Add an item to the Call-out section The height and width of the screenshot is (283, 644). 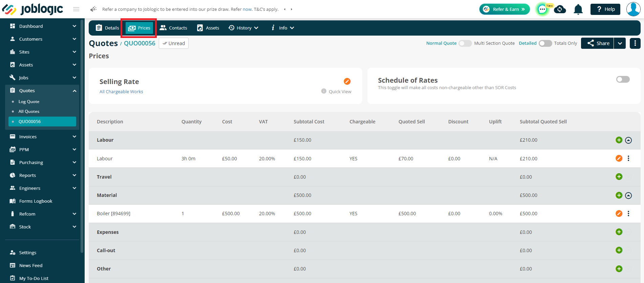(x=619, y=250)
